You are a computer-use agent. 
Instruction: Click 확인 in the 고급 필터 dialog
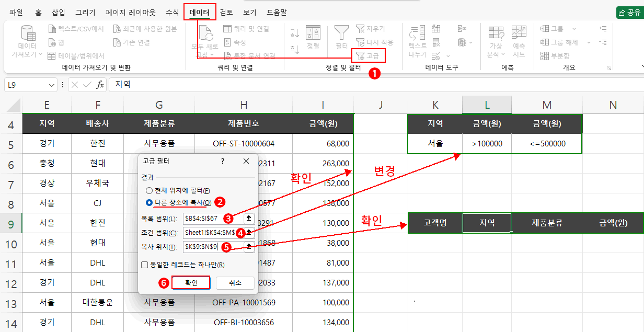pos(191,283)
